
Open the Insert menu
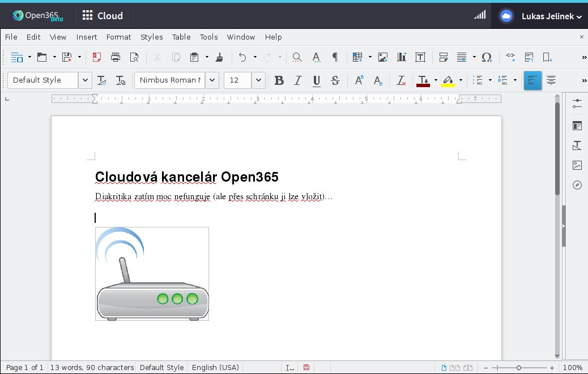(x=87, y=37)
